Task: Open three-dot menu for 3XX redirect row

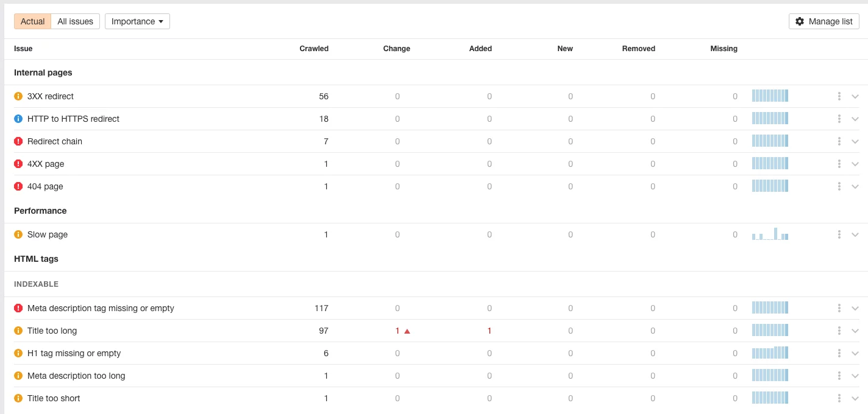Action: click(x=839, y=96)
